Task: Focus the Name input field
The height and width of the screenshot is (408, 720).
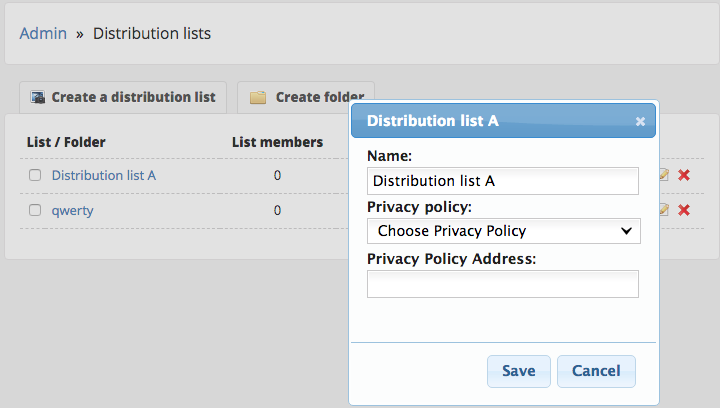Action: pos(503,181)
